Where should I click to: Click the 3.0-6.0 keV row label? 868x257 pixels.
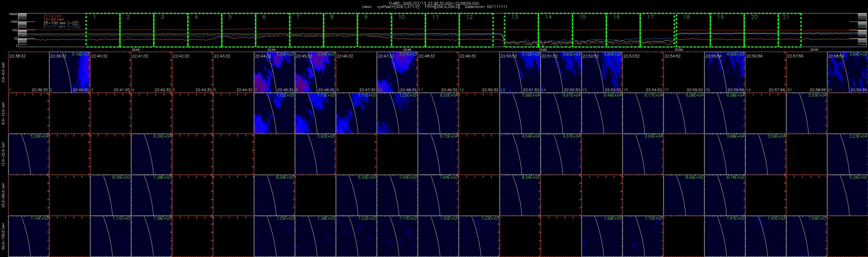pos(3,72)
